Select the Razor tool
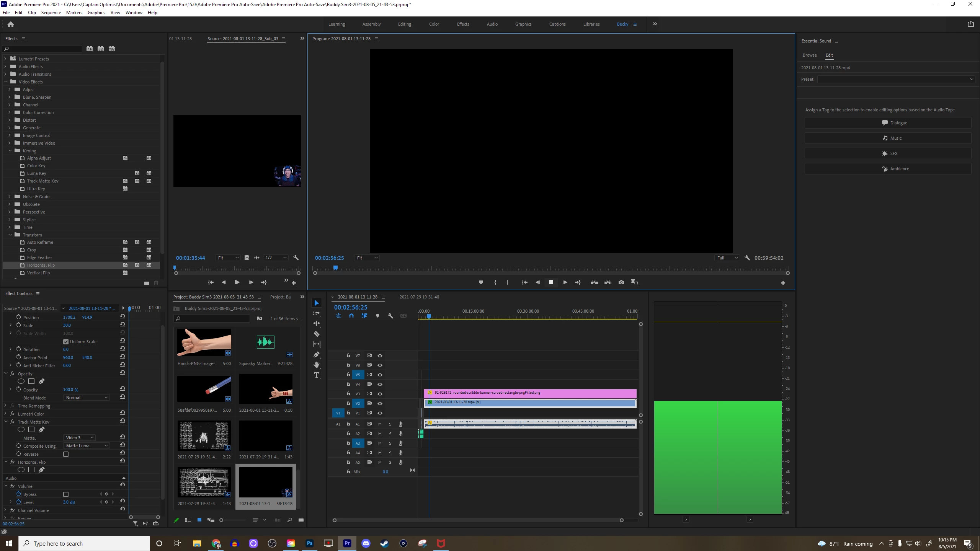The width and height of the screenshot is (980, 551). [317, 334]
